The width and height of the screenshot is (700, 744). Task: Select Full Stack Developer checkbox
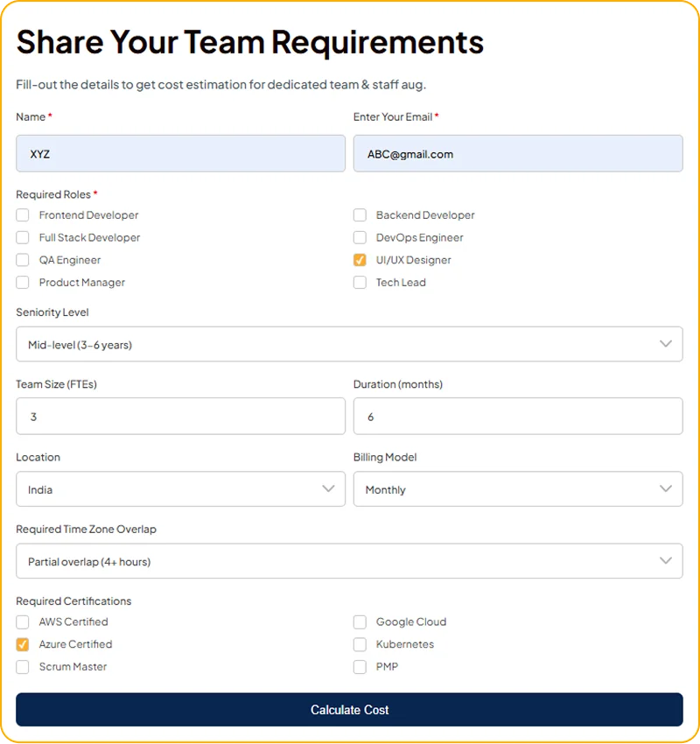pos(23,238)
